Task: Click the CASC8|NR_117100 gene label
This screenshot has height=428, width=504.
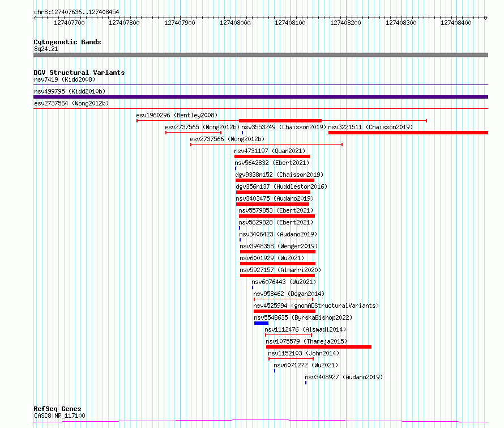Action: coord(60,416)
